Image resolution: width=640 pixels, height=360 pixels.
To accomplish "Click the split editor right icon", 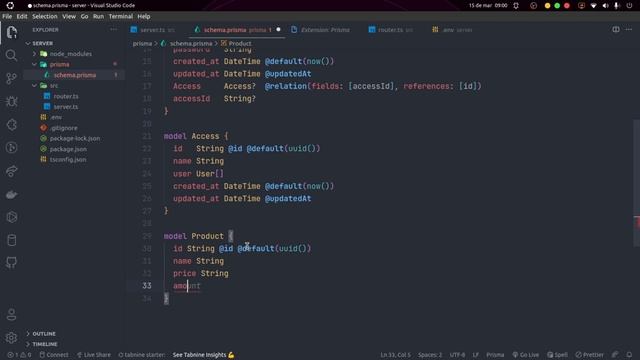I will pos(616,29).
